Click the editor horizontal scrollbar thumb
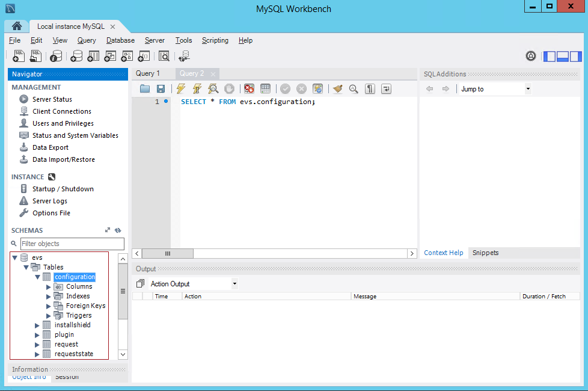This screenshot has height=391, width=588. coord(168,254)
